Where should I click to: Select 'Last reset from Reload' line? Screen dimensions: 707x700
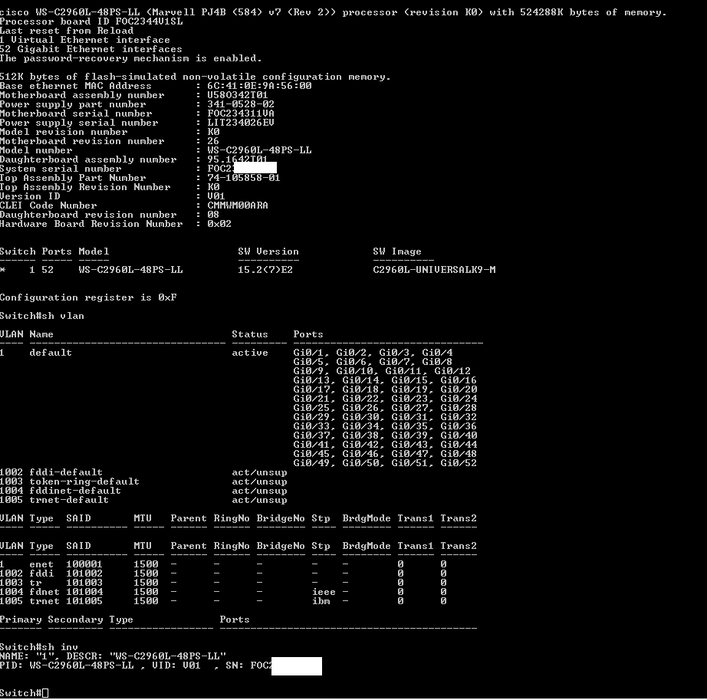[x=67, y=31]
